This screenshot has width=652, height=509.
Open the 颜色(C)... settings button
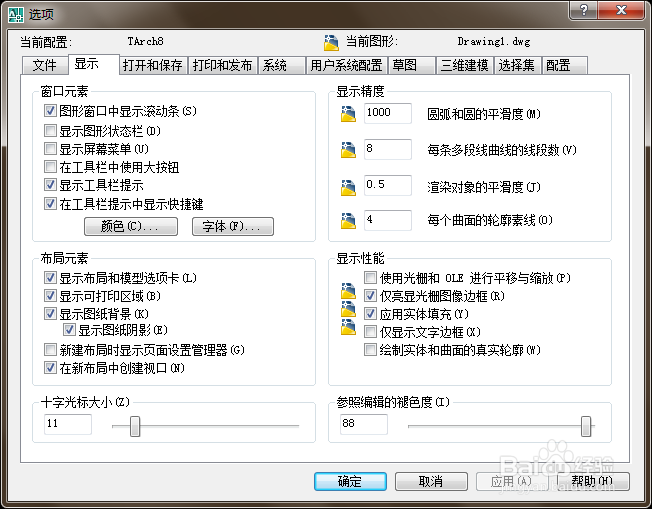coord(131,226)
